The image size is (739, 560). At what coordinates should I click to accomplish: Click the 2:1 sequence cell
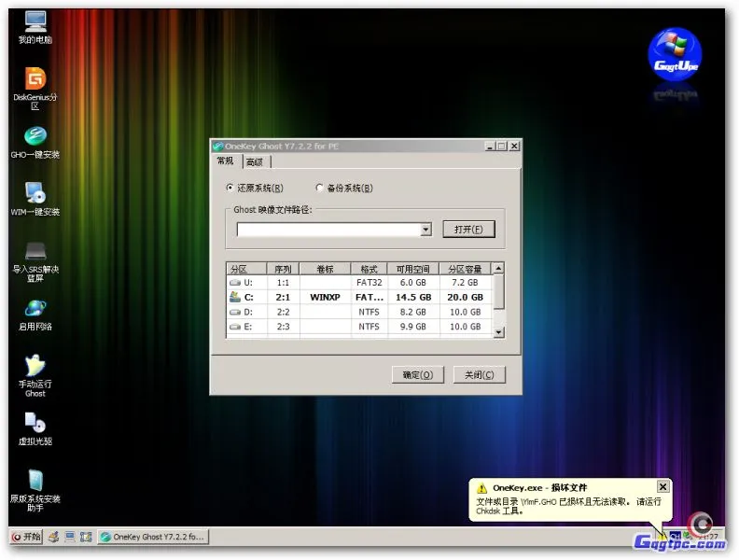(x=283, y=297)
